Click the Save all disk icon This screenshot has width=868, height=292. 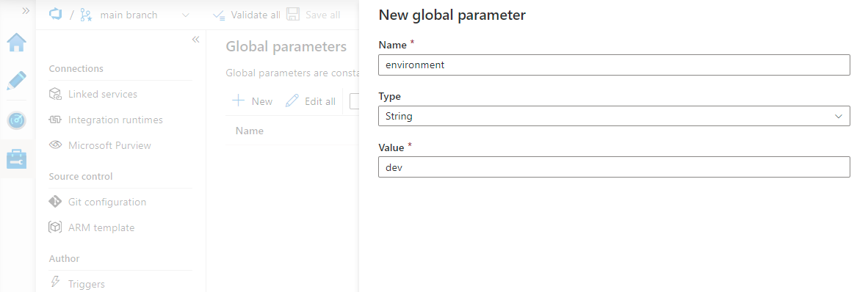[293, 15]
